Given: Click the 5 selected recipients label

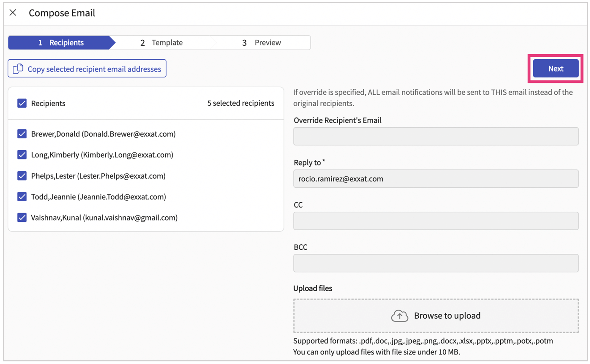Looking at the screenshot, I should [240, 103].
